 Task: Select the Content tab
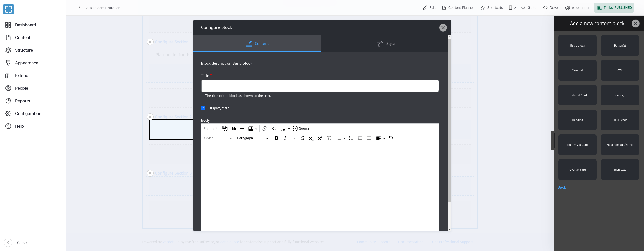[257, 43]
